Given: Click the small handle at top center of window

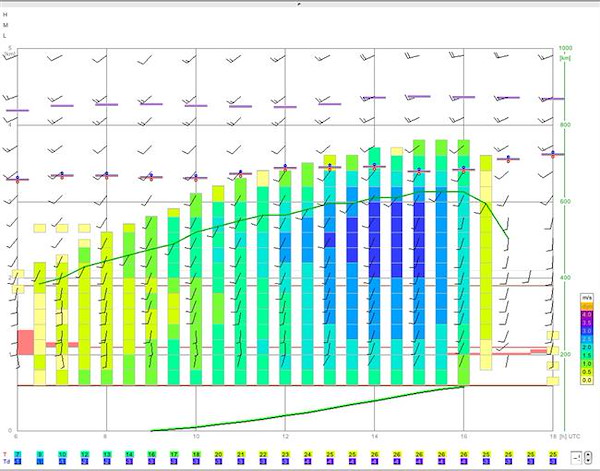Looking at the screenshot, I should [299, 3].
